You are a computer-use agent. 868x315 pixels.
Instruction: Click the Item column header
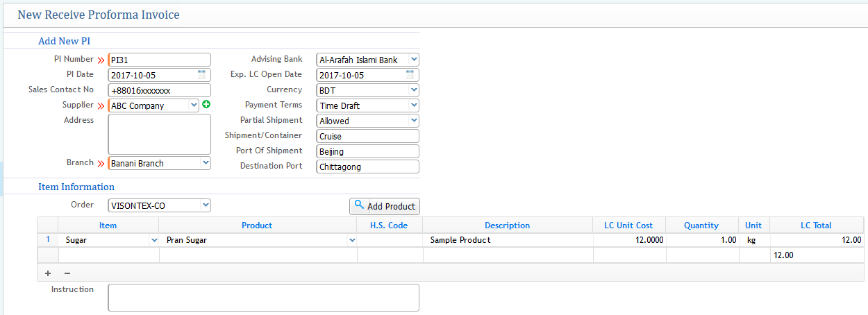[x=108, y=225]
